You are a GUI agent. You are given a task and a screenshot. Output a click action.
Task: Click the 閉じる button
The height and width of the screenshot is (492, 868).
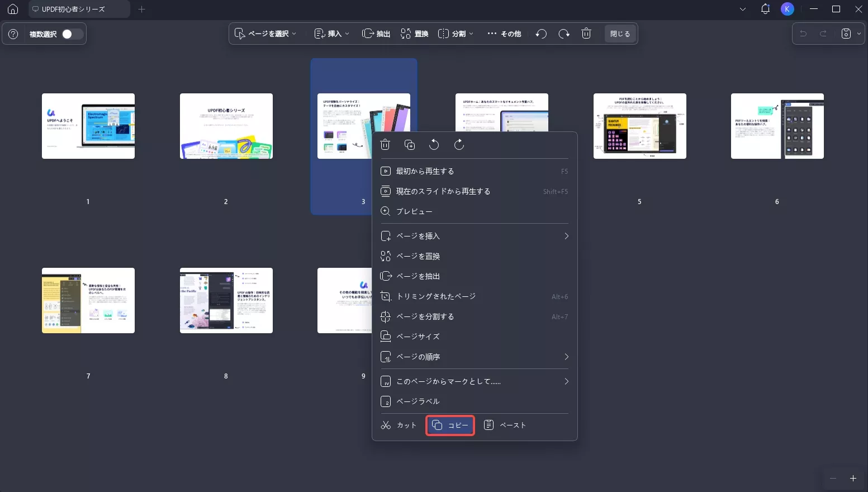point(620,34)
